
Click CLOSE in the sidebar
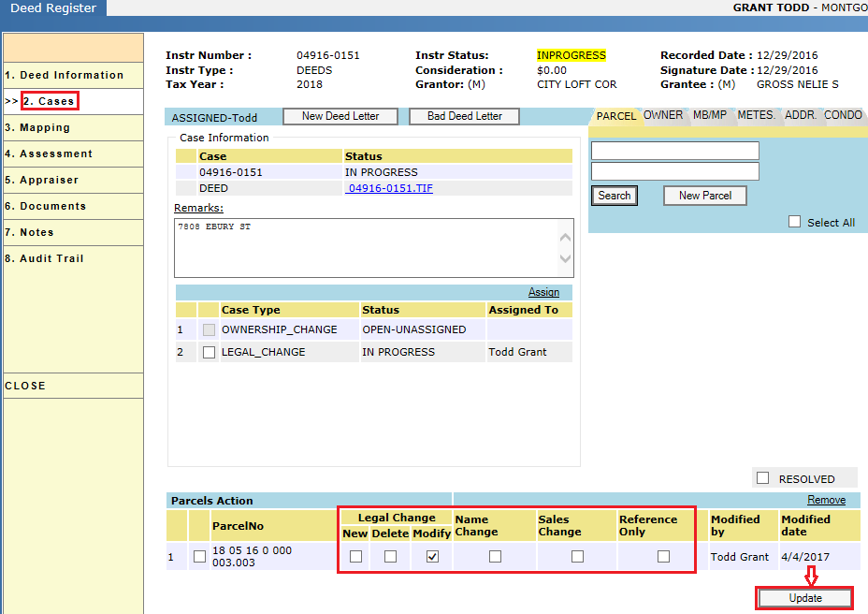point(73,386)
